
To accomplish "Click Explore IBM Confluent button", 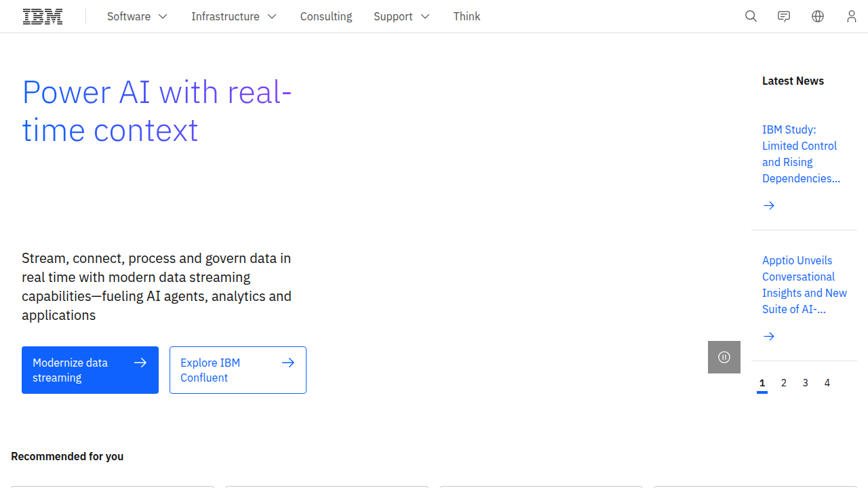I will (x=238, y=370).
